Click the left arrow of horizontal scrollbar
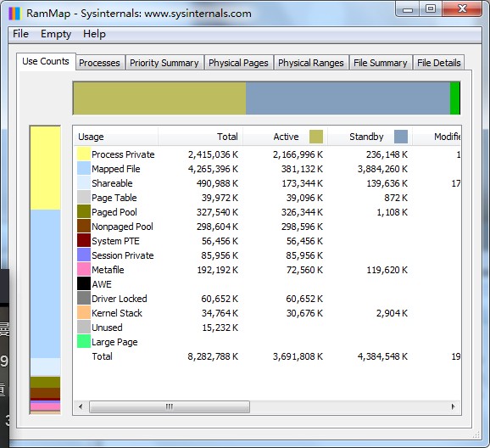The width and height of the screenshot is (490, 448). pos(81,406)
